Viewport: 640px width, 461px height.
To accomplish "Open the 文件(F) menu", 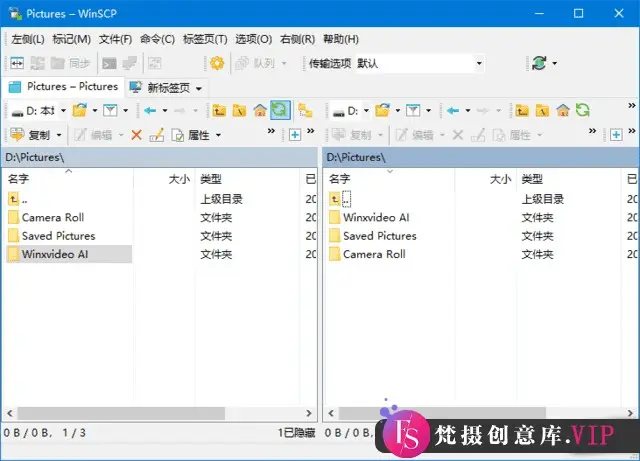I will (116, 39).
